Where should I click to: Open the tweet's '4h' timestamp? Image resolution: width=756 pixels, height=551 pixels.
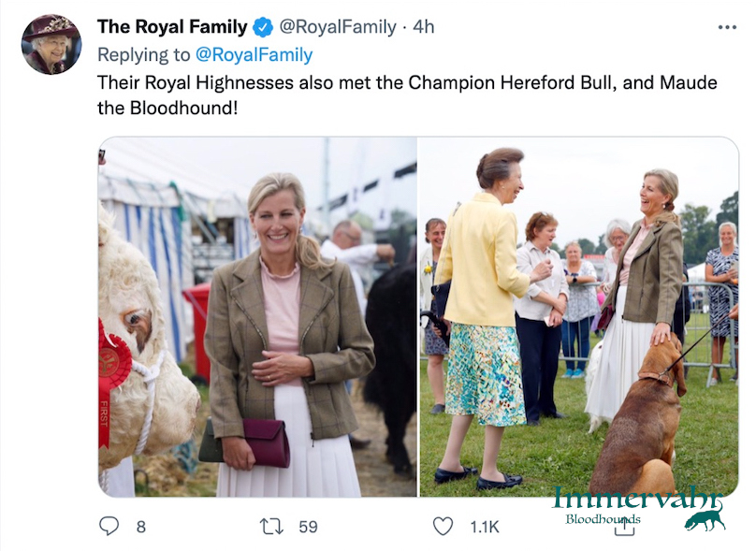[x=424, y=27]
